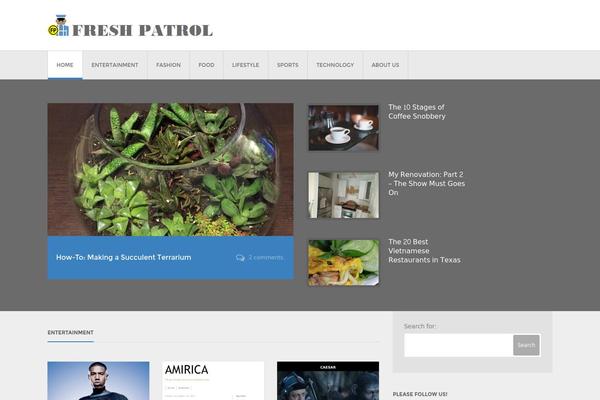View the 2 comments link
600x400 pixels.
coord(266,257)
